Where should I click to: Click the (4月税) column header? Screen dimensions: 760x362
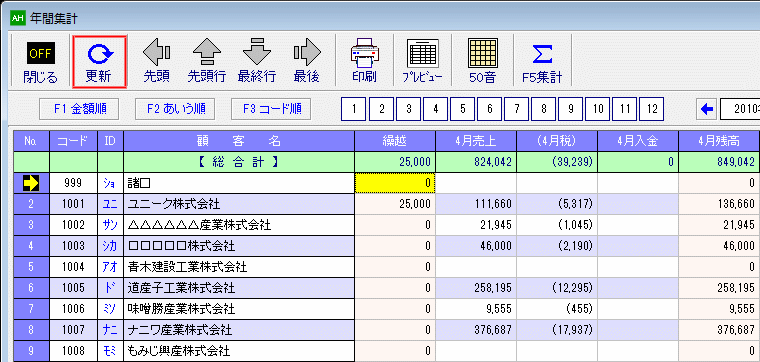[557, 141]
